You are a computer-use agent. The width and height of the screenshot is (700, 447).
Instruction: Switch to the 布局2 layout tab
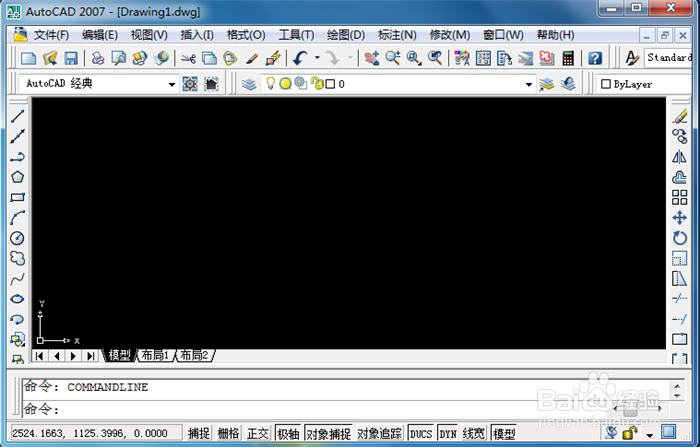(194, 355)
